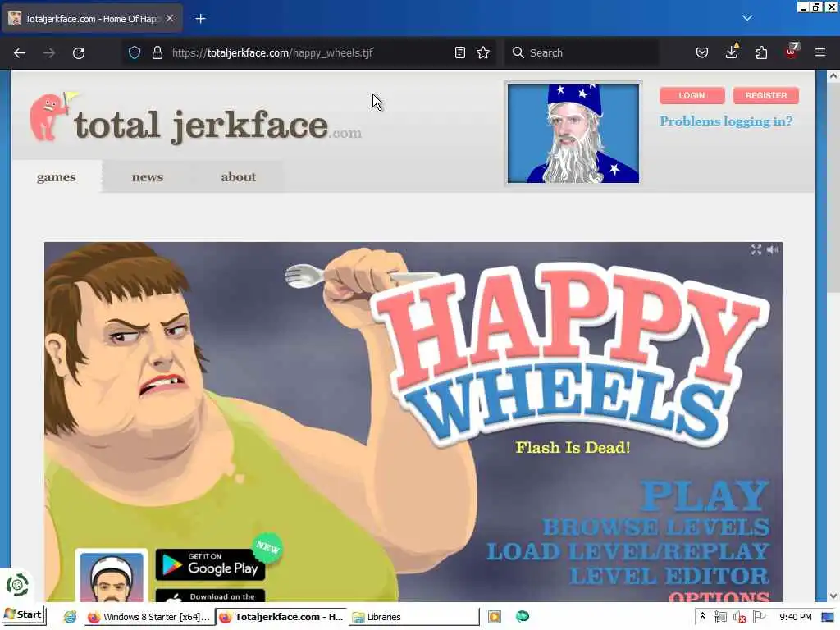Open the LEVEL EDITOR menu item
840x630 pixels.
pyautogui.click(x=669, y=577)
